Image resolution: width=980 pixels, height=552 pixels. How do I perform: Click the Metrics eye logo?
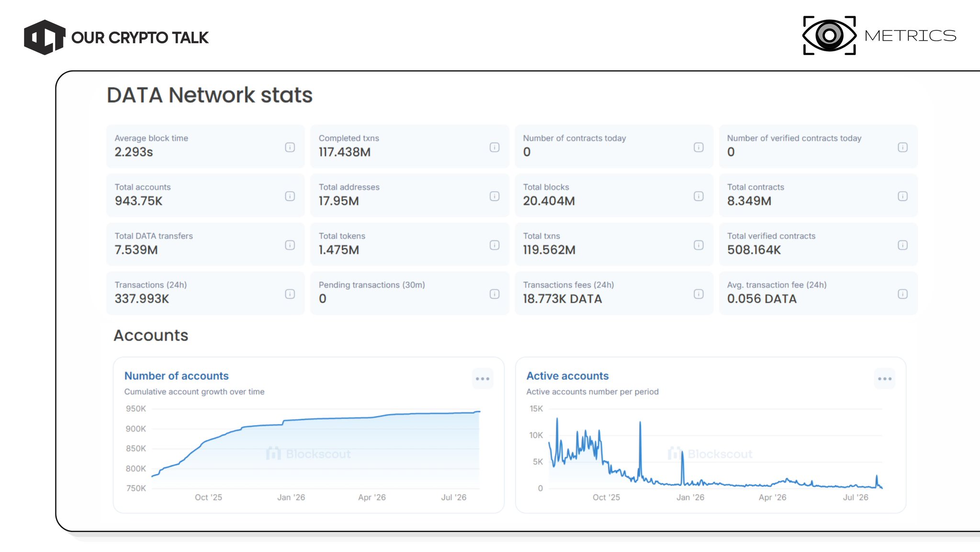tap(829, 35)
